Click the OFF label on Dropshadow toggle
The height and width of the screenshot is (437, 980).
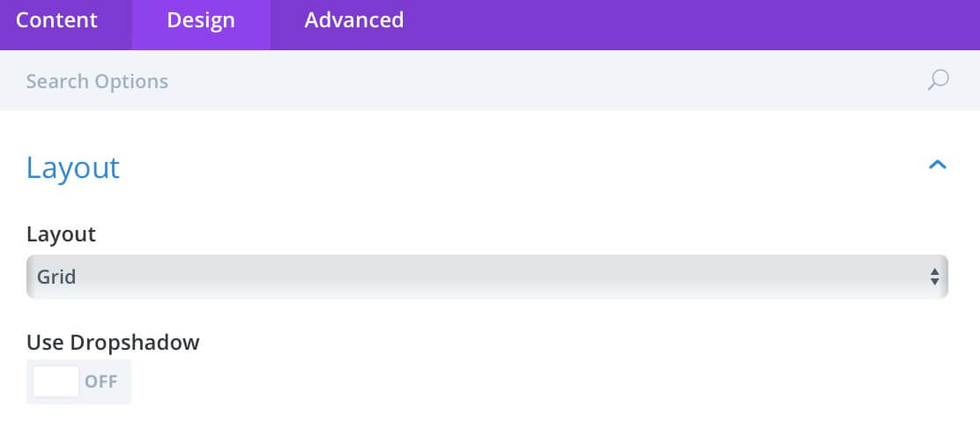pyautogui.click(x=101, y=382)
